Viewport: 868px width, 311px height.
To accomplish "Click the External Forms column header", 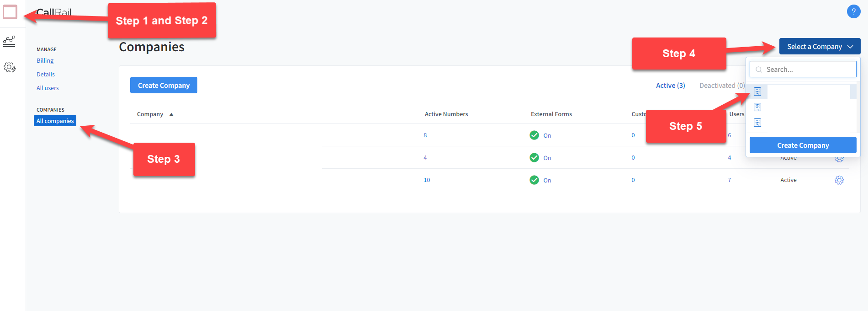I will [x=551, y=114].
